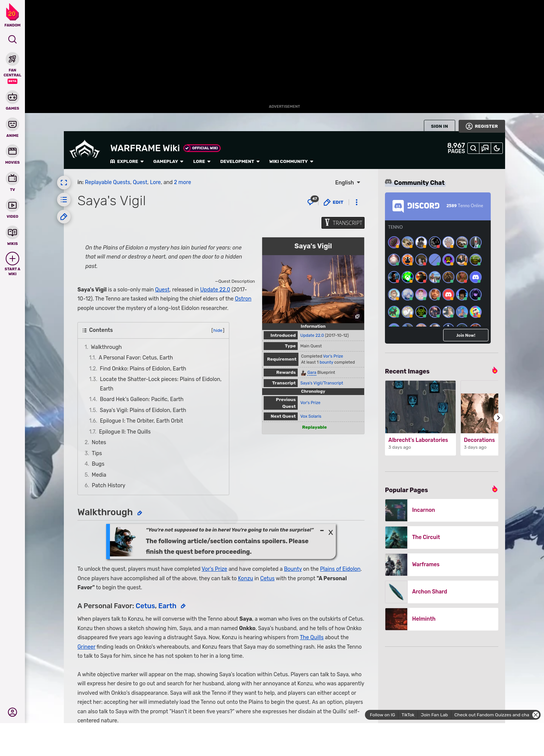Open the Games controller icon
Viewport: 544px width, 756px height.
pyautogui.click(x=12, y=97)
